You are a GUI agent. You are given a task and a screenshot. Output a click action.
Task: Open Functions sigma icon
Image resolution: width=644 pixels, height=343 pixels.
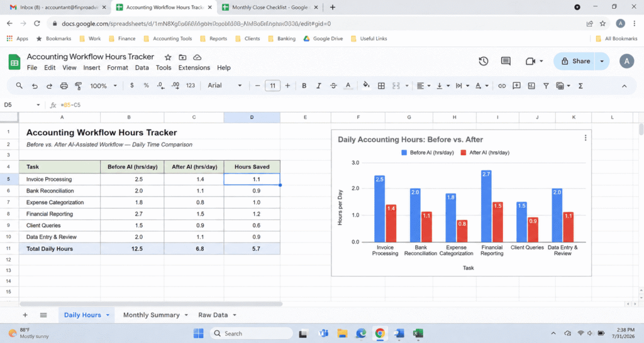580,85
